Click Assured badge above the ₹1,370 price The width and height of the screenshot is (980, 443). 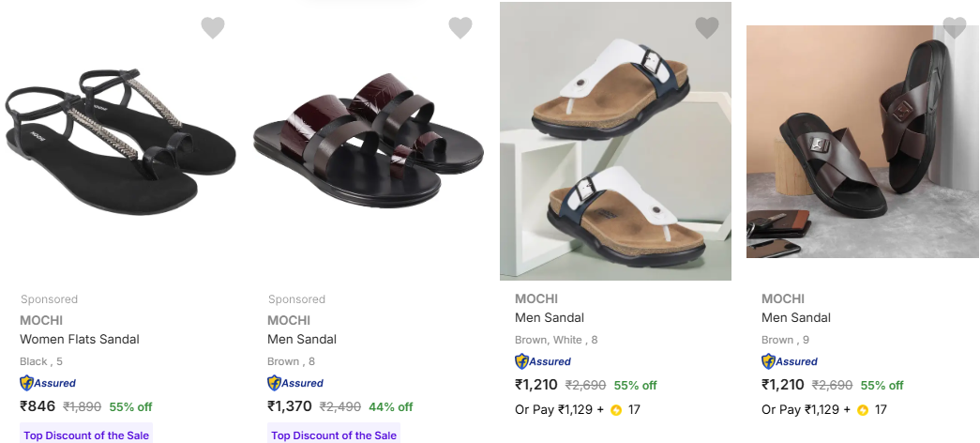coord(295,383)
